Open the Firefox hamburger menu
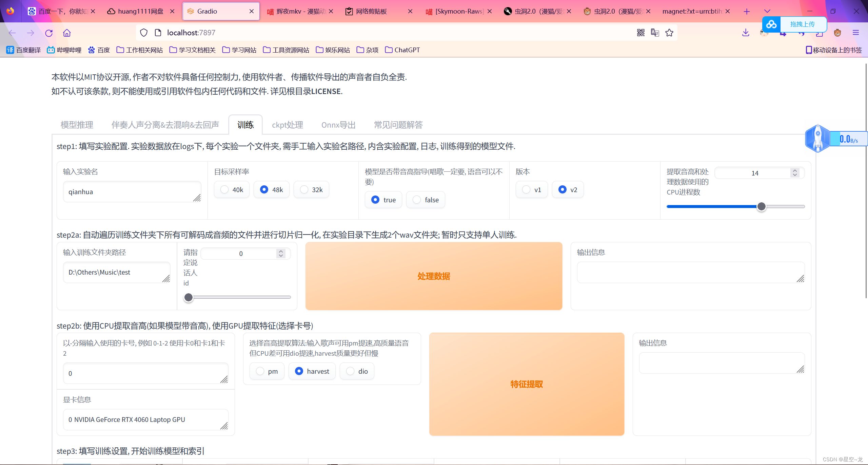The height and width of the screenshot is (465, 868). [x=856, y=33]
